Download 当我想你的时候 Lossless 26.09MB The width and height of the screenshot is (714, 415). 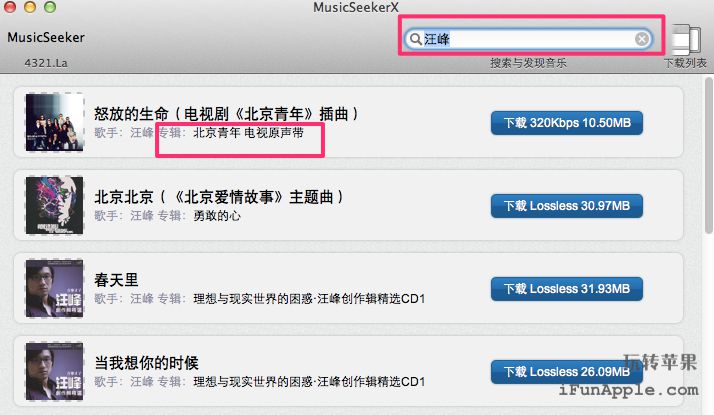tap(566, 371)
